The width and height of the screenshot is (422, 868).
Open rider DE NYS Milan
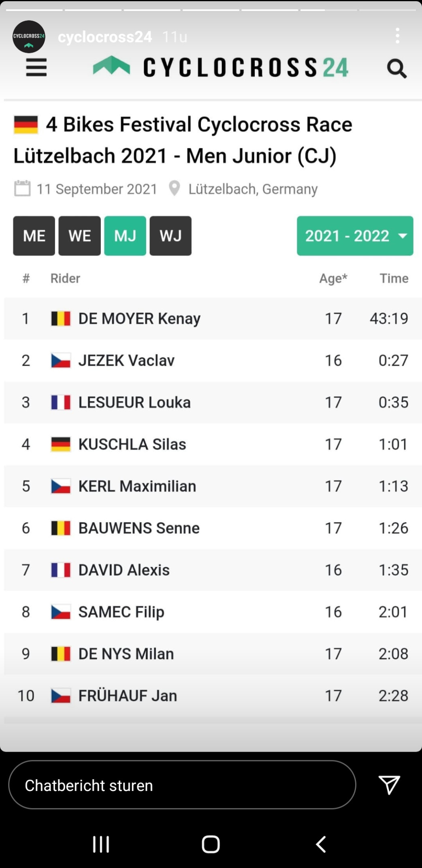tap(126, 654)
